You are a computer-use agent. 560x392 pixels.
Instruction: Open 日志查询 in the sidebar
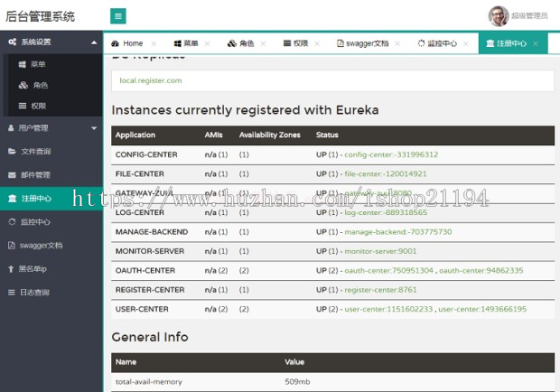(36, 293)
